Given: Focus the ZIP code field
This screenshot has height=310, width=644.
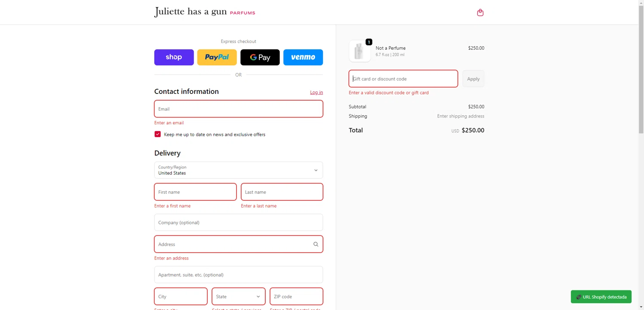Looking at the screenshot, I should click(296, 296).
